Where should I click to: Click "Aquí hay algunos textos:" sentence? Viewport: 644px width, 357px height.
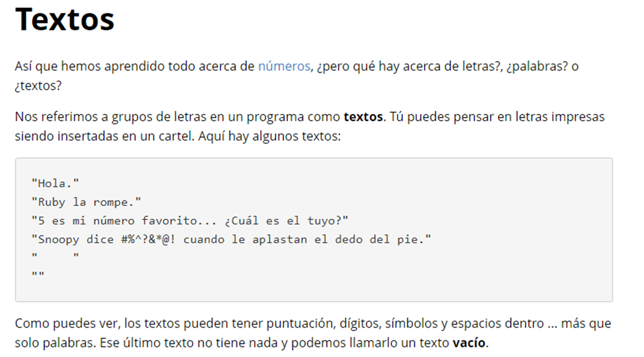click(x=269, y=136)
